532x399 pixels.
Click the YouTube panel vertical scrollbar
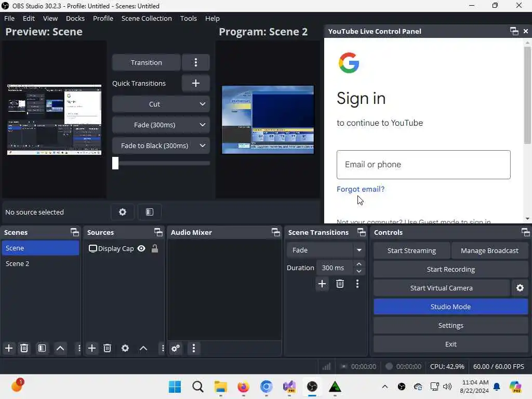(527, 96)
